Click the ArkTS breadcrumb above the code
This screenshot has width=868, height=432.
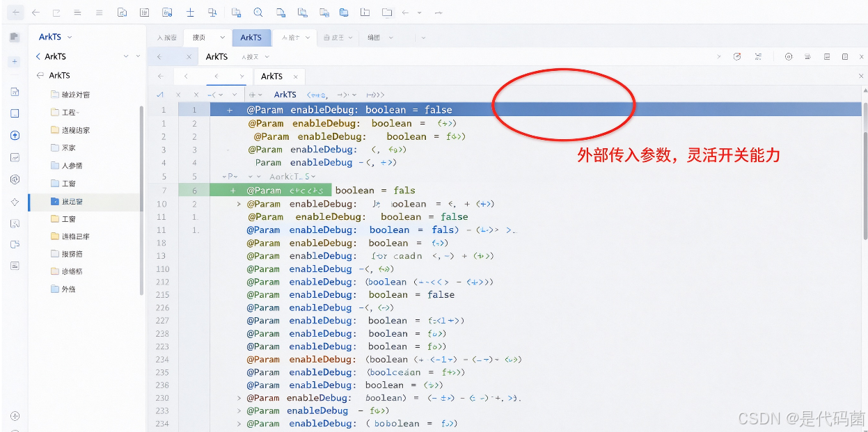coord(285,95)
